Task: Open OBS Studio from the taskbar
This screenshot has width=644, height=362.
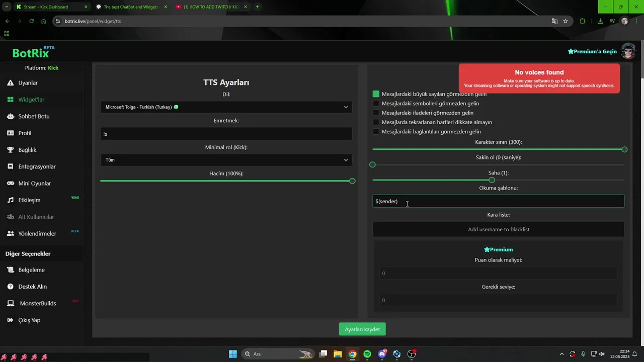Action: click(x=412, y=354)
